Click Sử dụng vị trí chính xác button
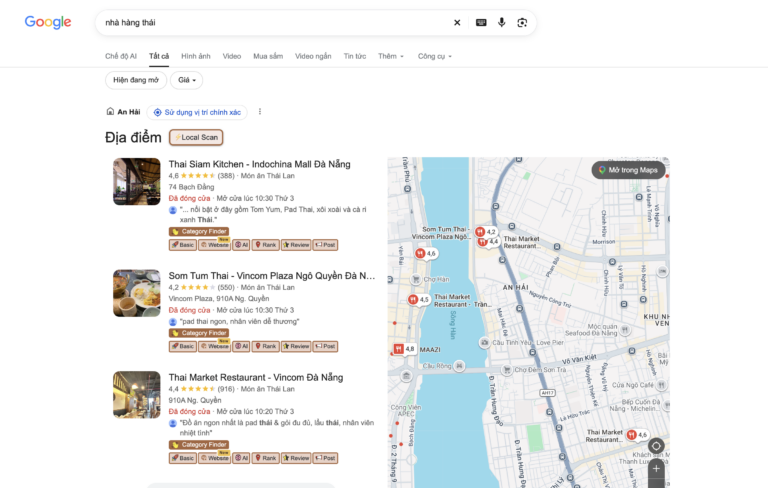This screenshot has width=768, height=488. pyautogui.click(x=197, y=112)
